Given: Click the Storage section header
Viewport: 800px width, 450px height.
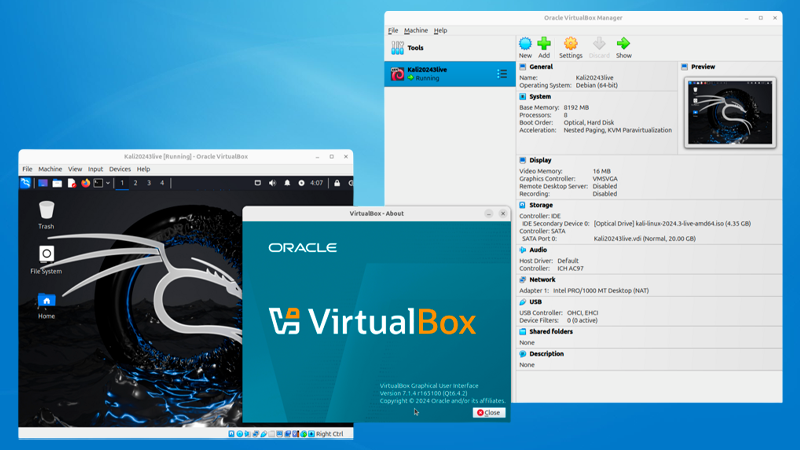Looking at the screenshot, I should (541, 205).
